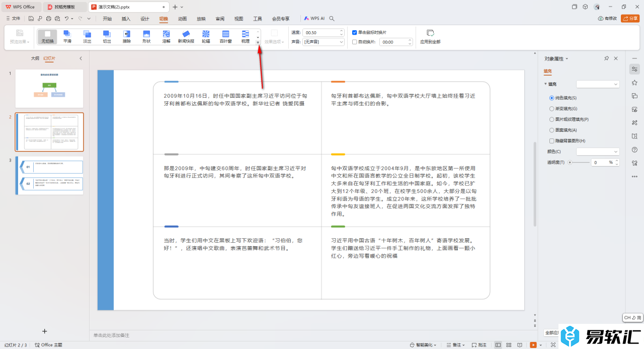The width and height of the screenshot is (644, 349).
Task: Expand the 备注 dropdown in status bar
Action: click(463, 345)
